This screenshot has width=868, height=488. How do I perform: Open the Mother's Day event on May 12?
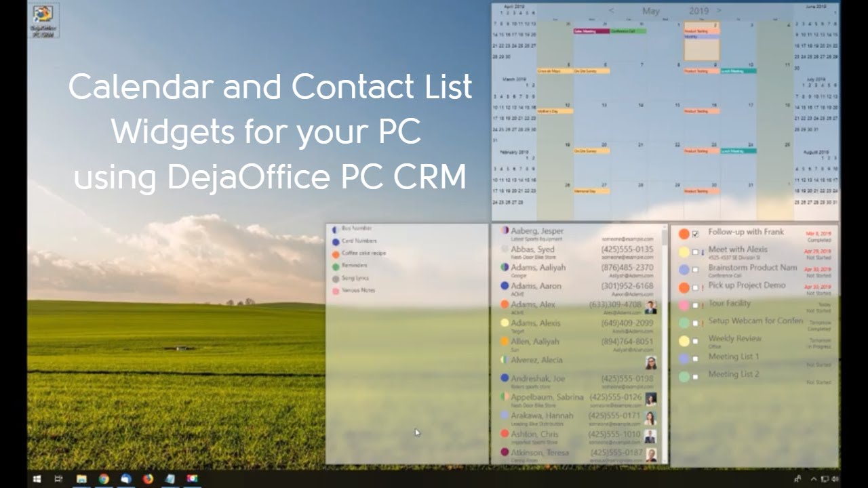pyautogui.click(x=555, y=110)
